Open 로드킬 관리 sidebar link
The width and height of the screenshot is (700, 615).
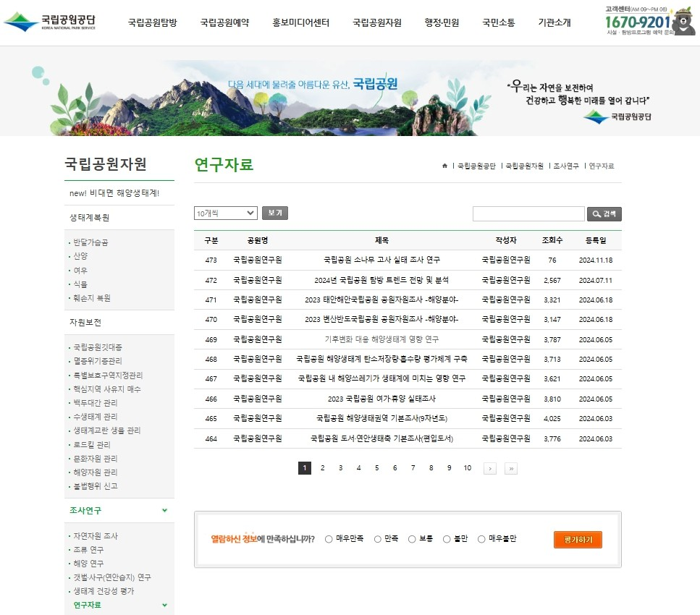92,445
